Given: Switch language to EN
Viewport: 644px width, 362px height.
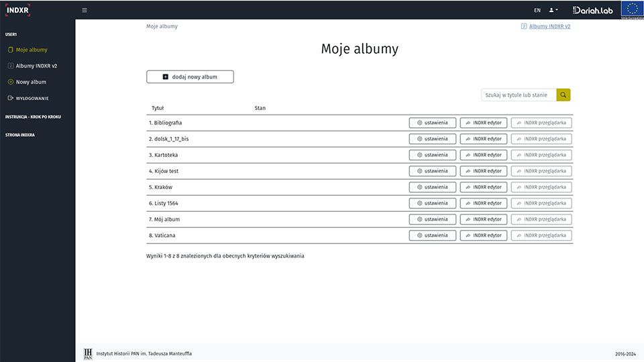Looking at the screenshot, I should (x=537, y=10).
